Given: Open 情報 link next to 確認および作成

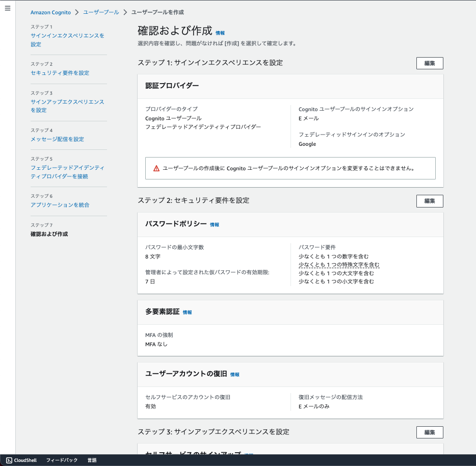Looking at the screenshot, I should click(220, 33).
